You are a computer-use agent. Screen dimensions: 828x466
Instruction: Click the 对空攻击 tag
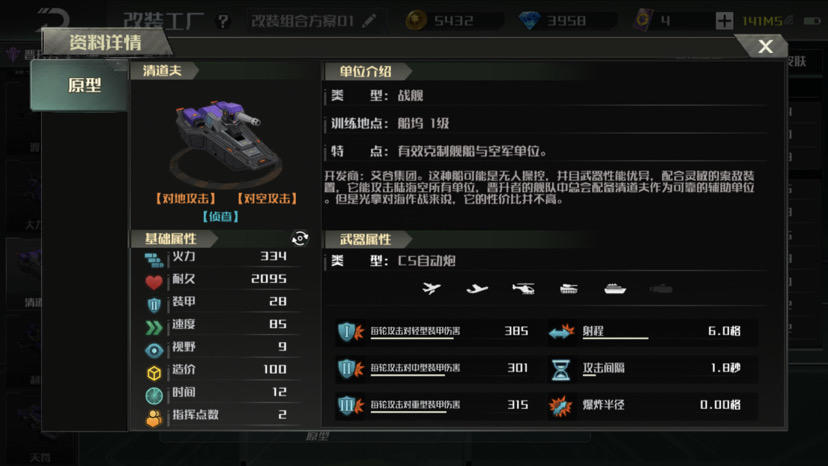pyautogui.click(x=267, y=199)
